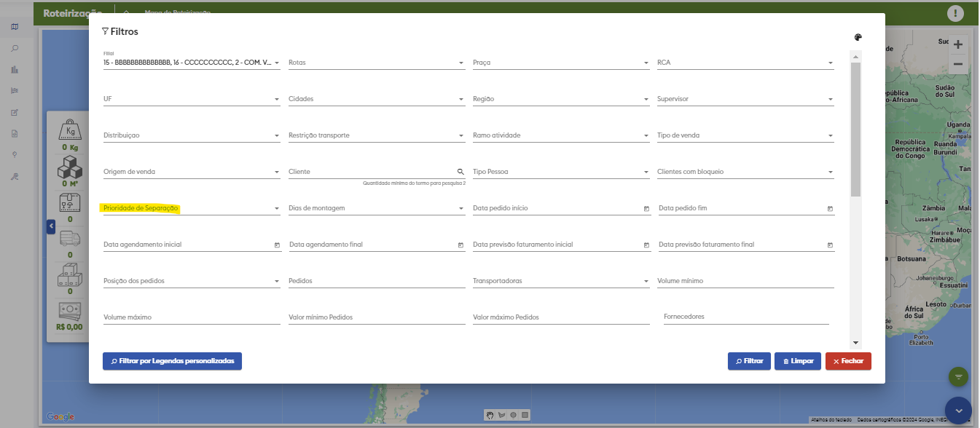The image size is (980, 428).
Task: Open the Filial dropdown
Action: point(192,63)
